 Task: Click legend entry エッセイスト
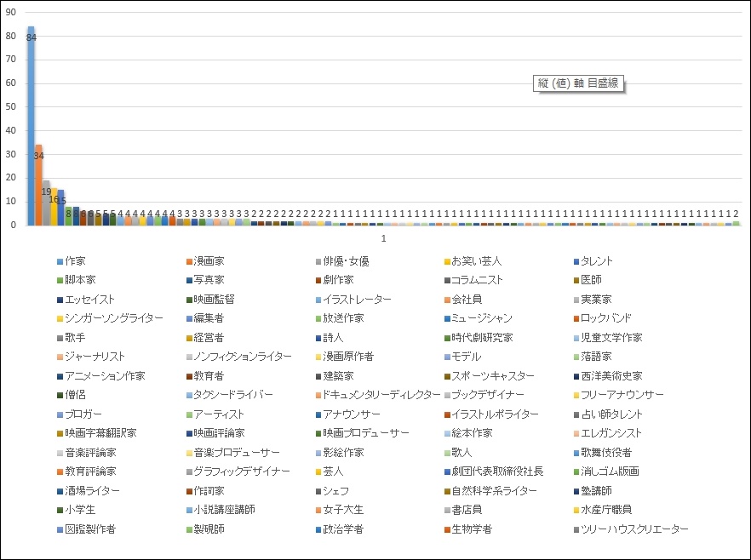click(x=86, y=300)
